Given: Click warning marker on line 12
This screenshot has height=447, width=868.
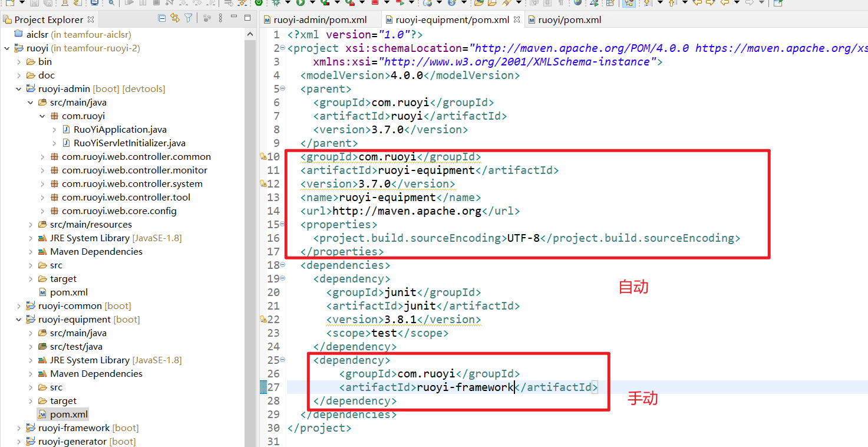Looking at the screenshot, I should (x=263, y=184).
